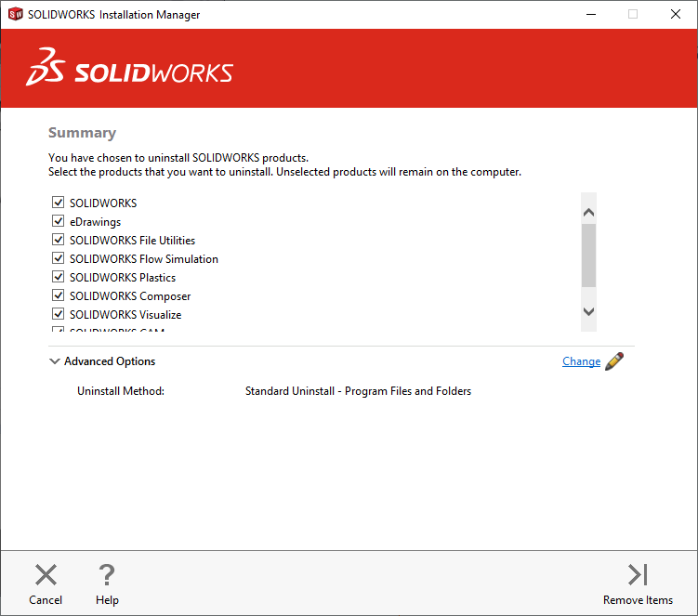This screenshot has width=698, height=616.
Task: Click the 'eDrawings' label text
Action: pos(95,222)
